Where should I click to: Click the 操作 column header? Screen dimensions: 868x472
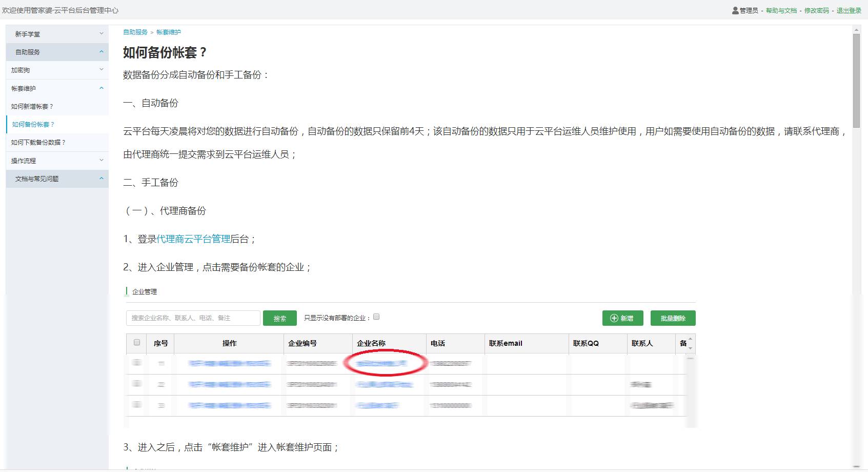pyautogui.click(x=229, y=343)
